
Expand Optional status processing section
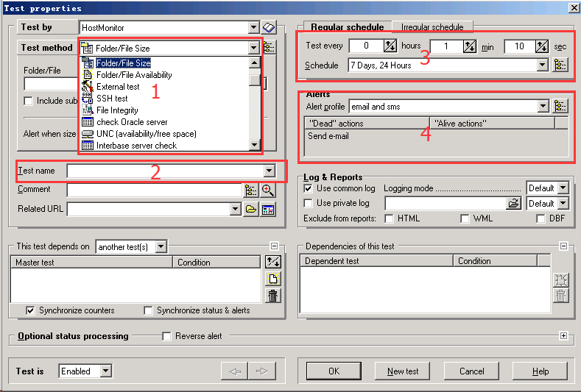tap(564, 336)
